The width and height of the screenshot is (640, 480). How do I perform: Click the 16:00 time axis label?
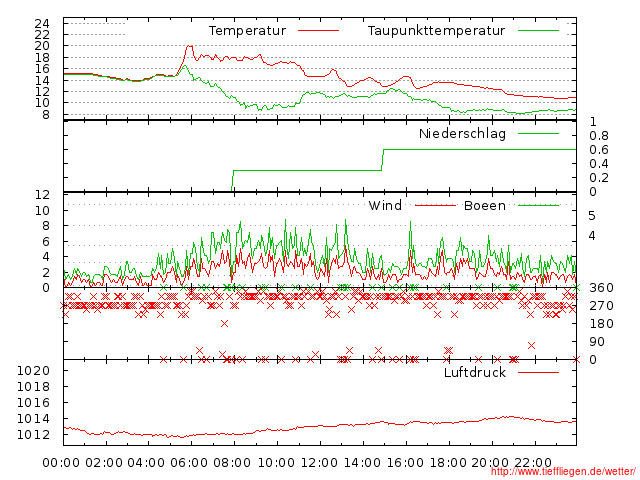(405, 463)
